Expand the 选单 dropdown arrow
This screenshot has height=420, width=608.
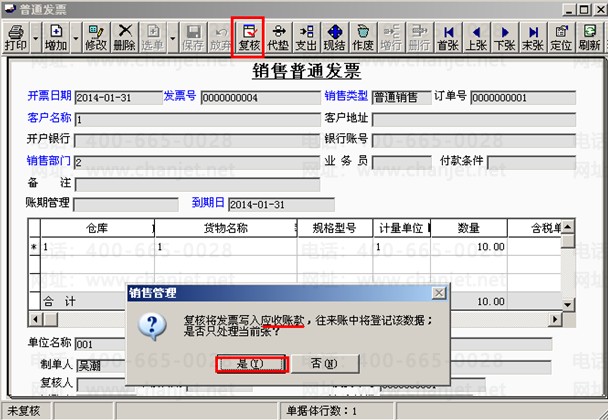[x=173, y=38]
